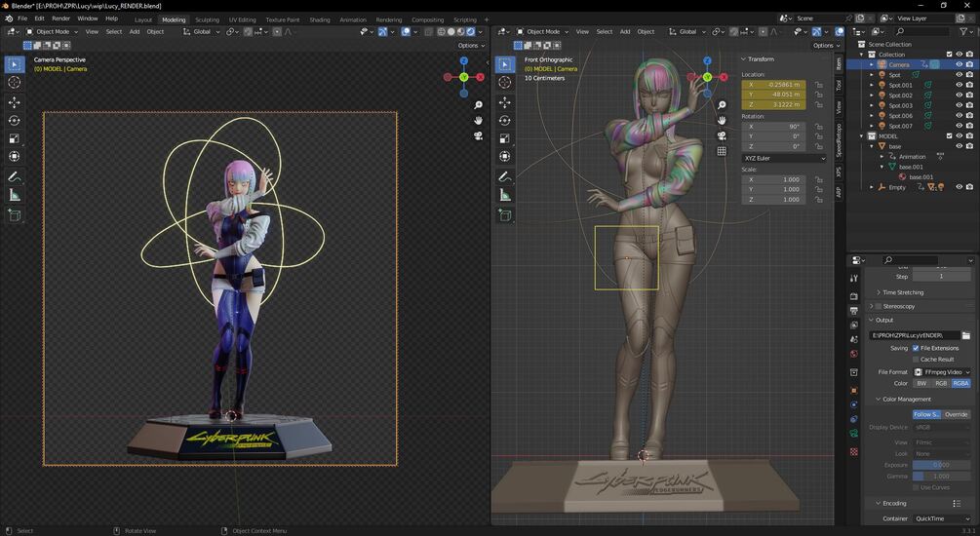Open the Object Mode dropdown in left viewport
The height and width of the screenshot is (536, 980).
(x=52, y=32)
